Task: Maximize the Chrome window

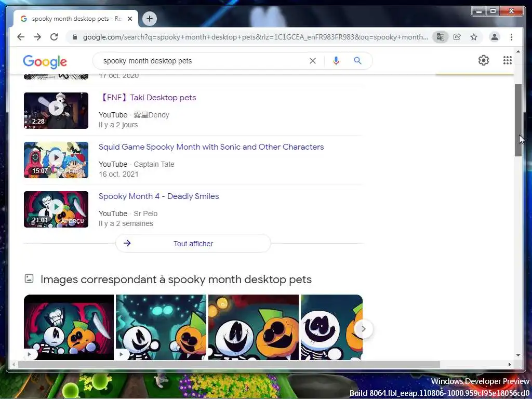Action: [x=493, y=11]
